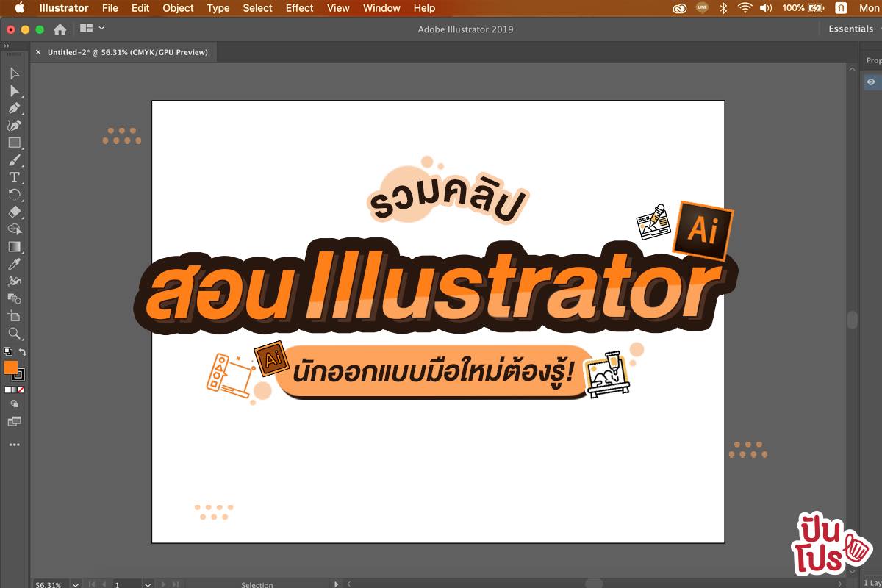Open the drawing modes button
882x588 pixels.
tap(14, 404)
